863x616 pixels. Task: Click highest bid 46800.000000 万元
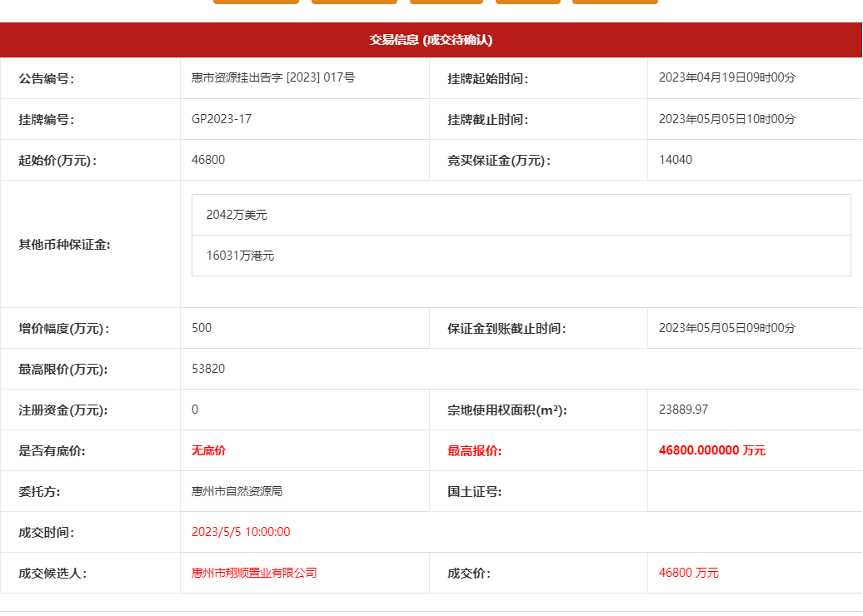(x=711, y=450)
